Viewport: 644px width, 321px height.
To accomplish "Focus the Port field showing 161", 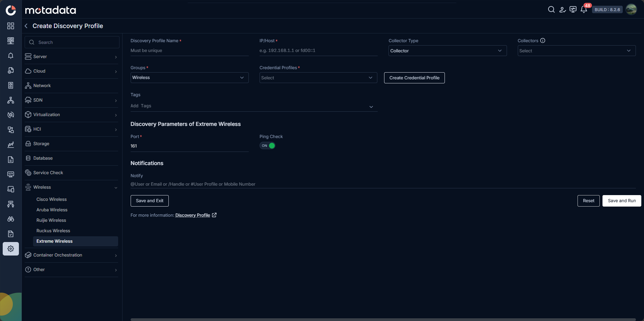I will (190, 146).
